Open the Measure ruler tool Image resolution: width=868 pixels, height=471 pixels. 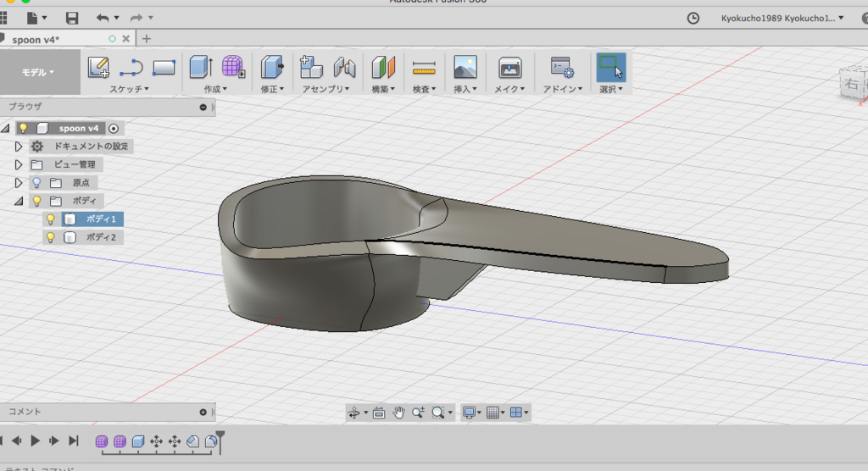[x=424, y=68]
